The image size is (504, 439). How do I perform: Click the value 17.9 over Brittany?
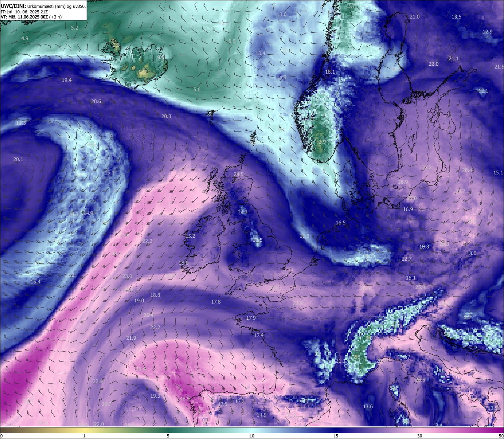point(251,318)
